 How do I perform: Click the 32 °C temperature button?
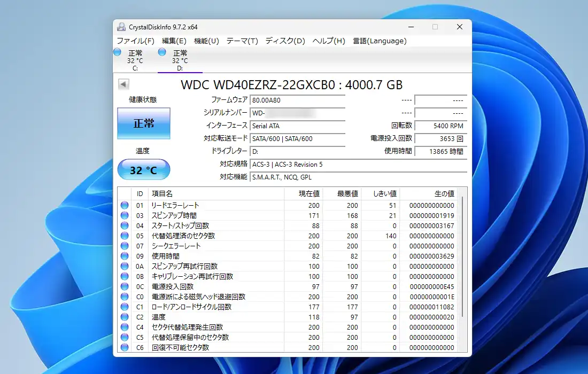(144, 170)
